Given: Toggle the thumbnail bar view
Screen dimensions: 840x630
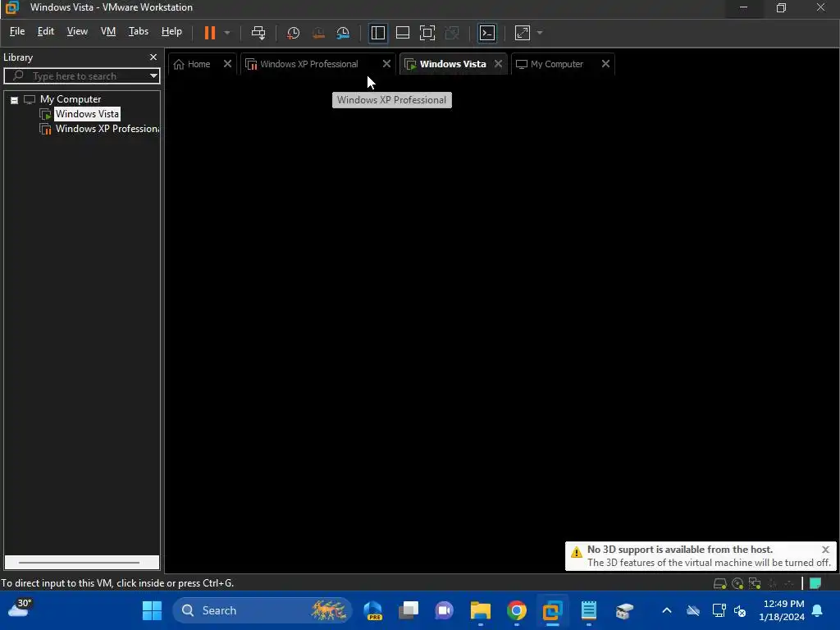Looking at the screenshot, I should coord(402,33).
